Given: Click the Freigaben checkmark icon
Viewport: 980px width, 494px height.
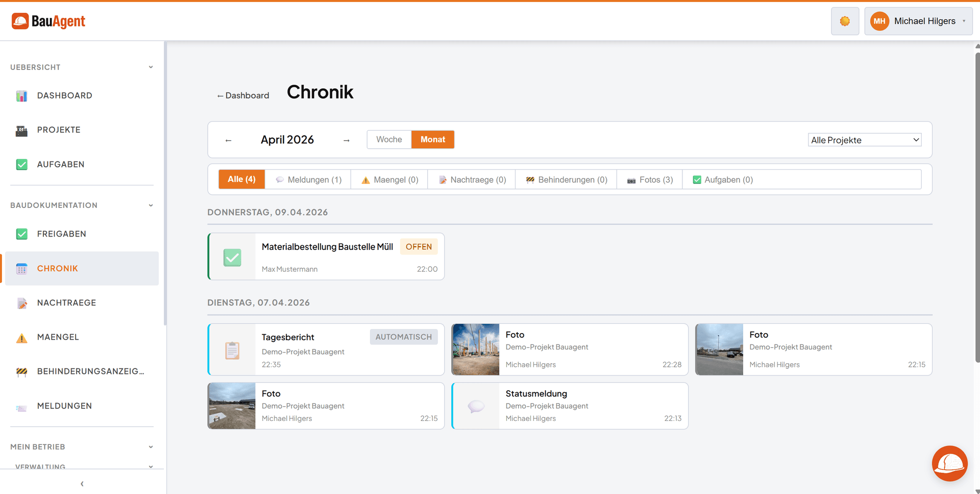Looking at the screenshot, I should (22, 233).
